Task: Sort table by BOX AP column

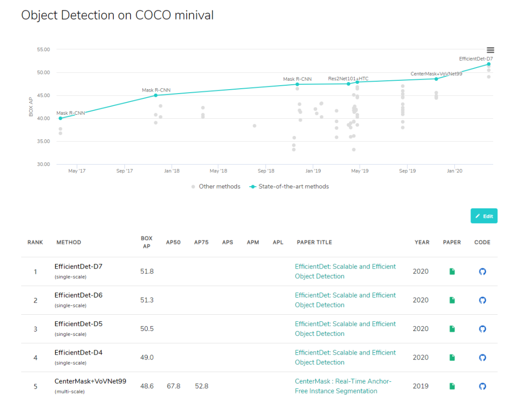Action: (x=146, y=242)
